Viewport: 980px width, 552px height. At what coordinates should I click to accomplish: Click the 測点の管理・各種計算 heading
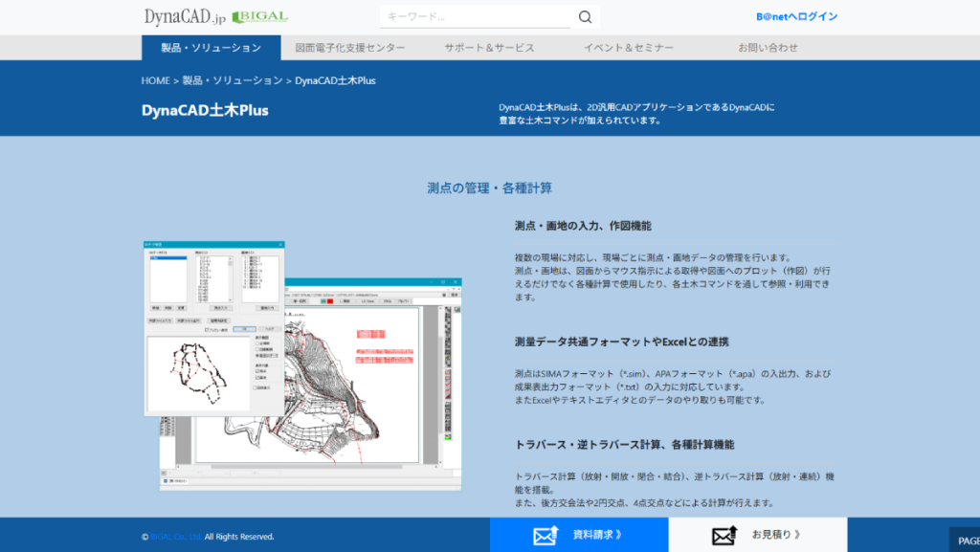(x=489, y=188)
